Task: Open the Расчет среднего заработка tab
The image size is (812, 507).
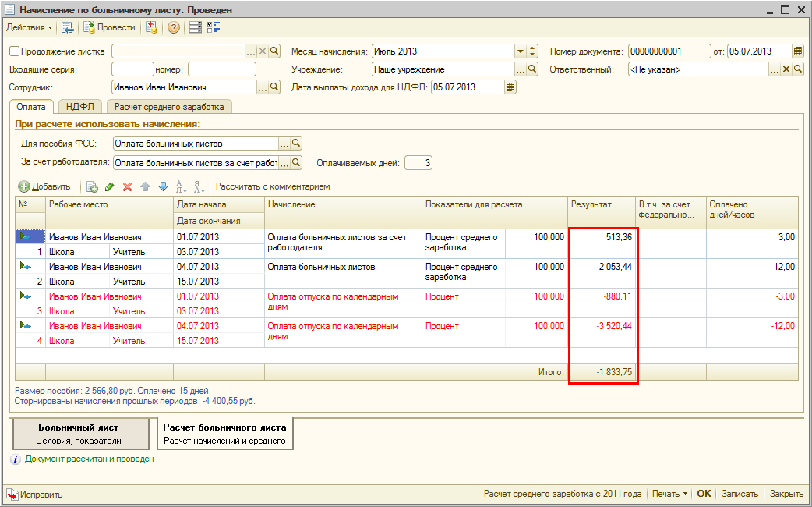Action: (169, 107)
